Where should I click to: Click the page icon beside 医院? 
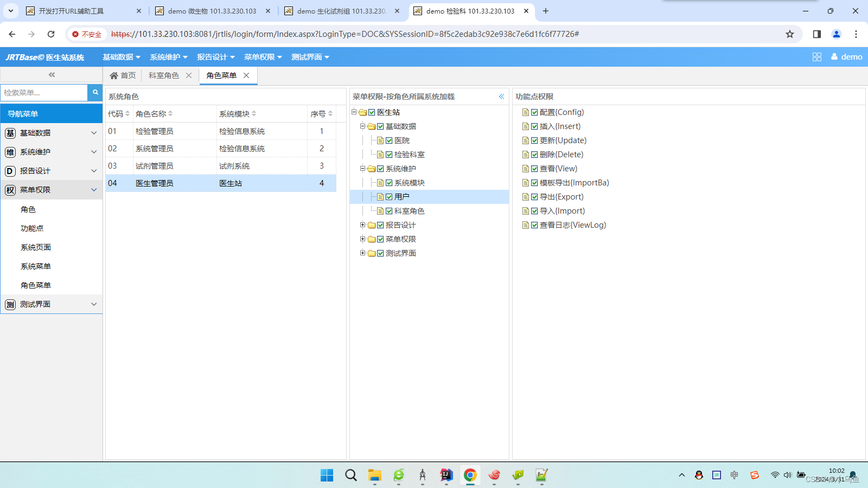(x=380, y=140)
